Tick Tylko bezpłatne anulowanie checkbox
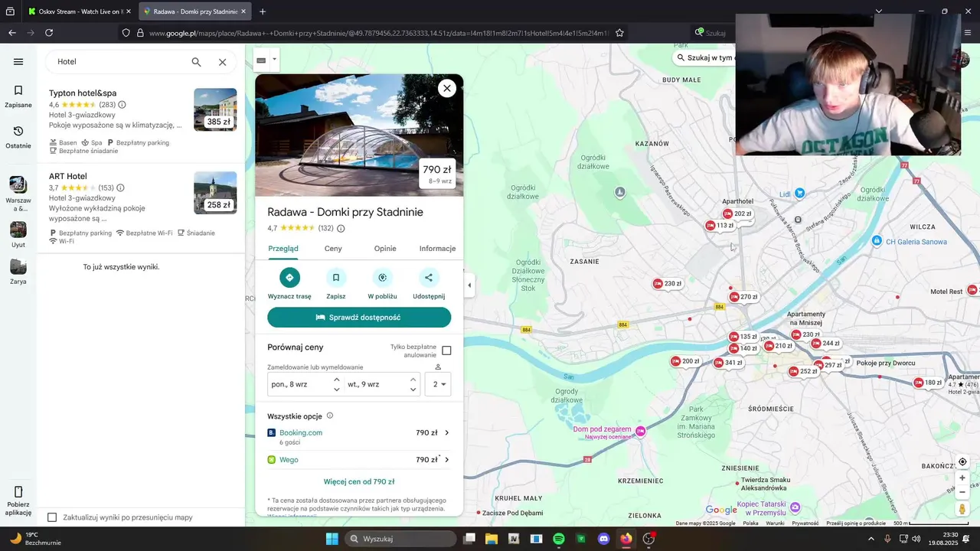Viewport: 980px width, 551px height. tap(446, 350)
